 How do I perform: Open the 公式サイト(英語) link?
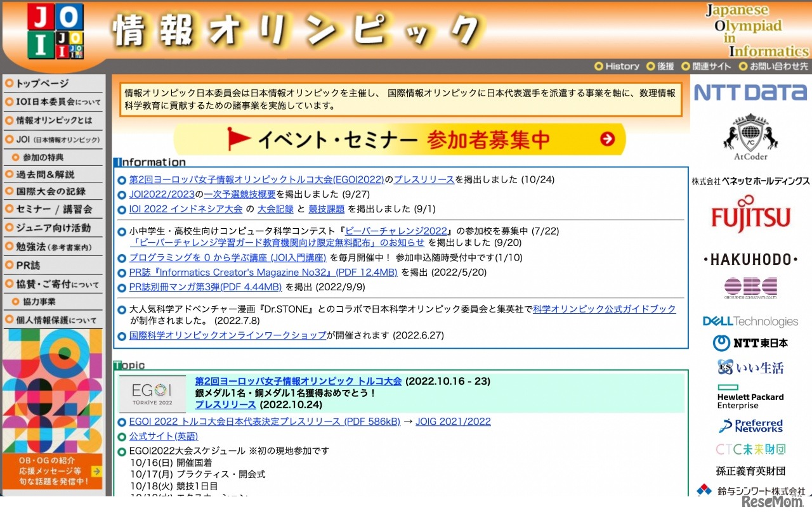[x=164, y=436]
